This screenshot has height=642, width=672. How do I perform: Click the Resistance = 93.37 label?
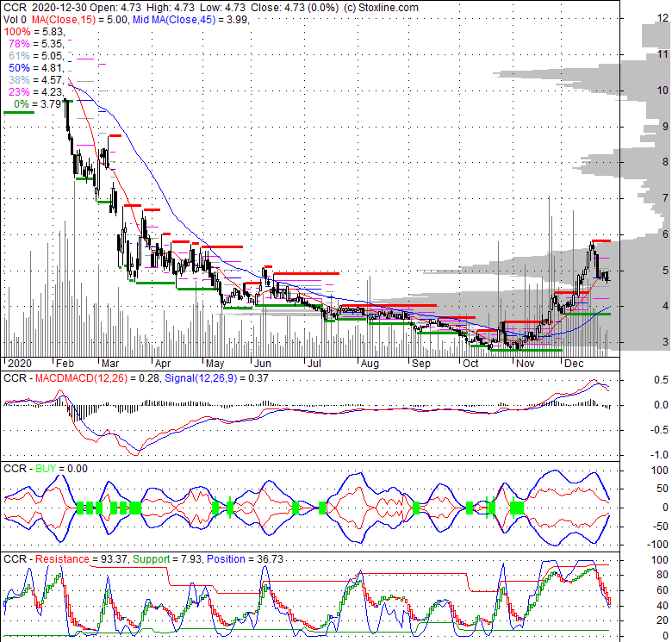click(82, 559)
